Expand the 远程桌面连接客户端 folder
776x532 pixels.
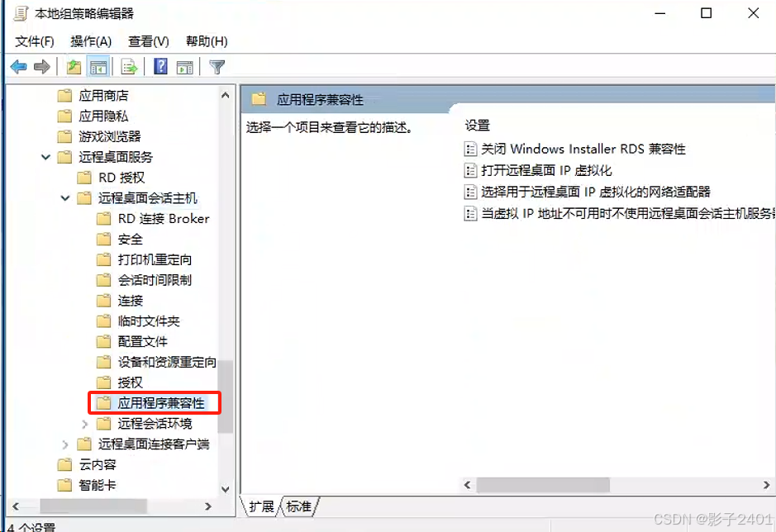(x=64, y=444)
